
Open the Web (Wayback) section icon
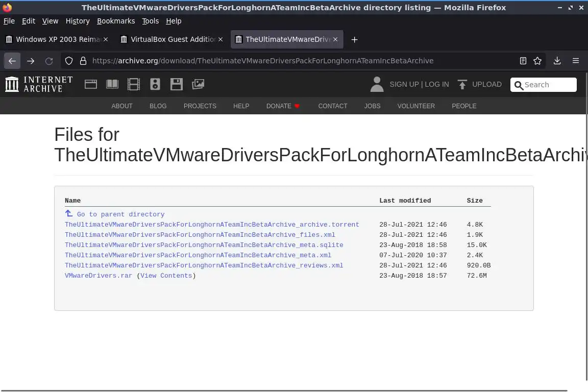tap(91, 84)
